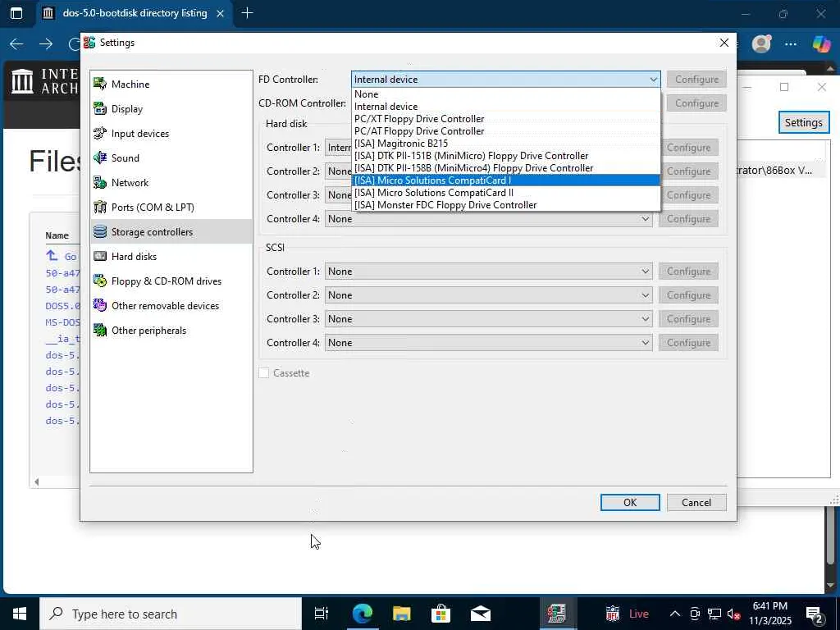This screenshot has width=840, height=630.
Task: Choose DTK PII-151B (MiniMicro) controller option
Action: click(x=505, y=155)
